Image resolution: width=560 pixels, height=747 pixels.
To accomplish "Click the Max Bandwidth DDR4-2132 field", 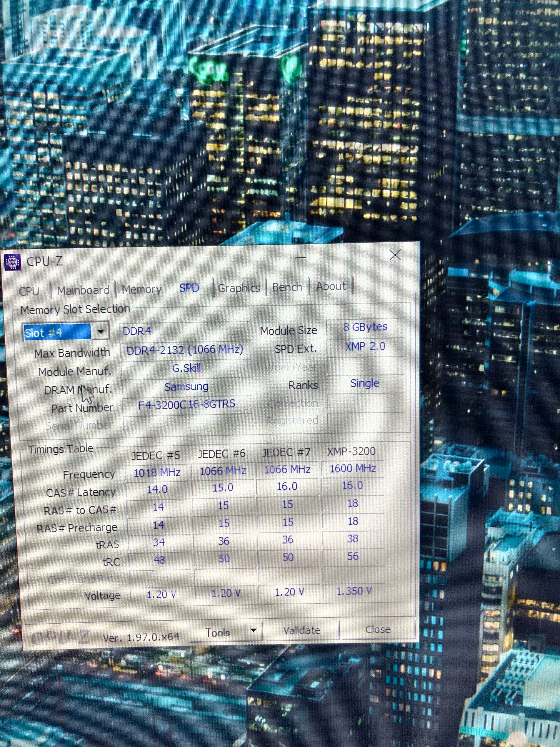I will [x=185, y=350].
